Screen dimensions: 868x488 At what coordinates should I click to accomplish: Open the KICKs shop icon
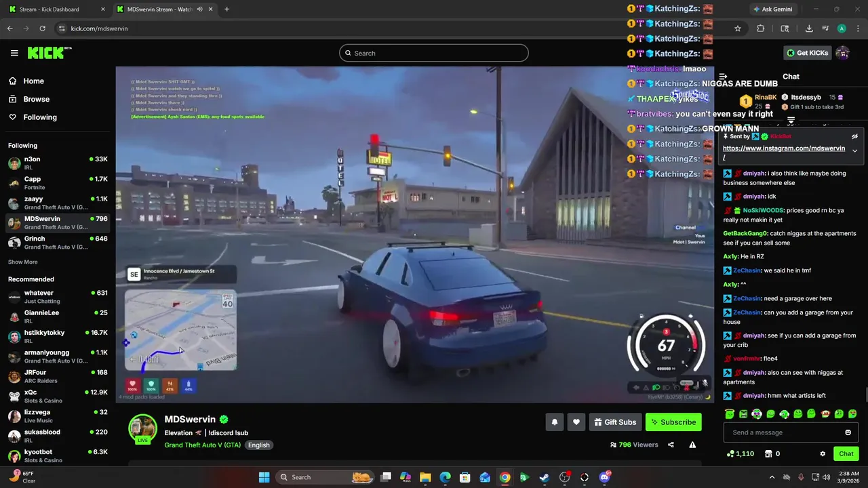tap(768, 453)
